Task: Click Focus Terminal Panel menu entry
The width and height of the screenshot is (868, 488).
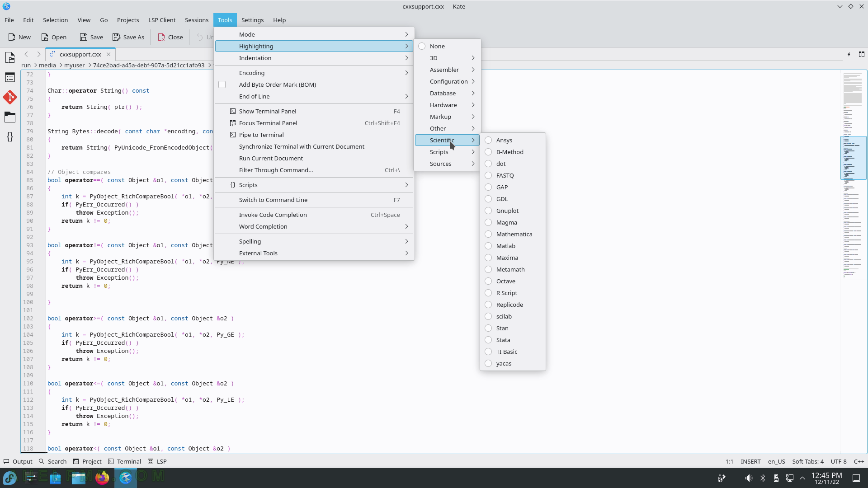Action: pyautogui.click(x=314, y=123)
